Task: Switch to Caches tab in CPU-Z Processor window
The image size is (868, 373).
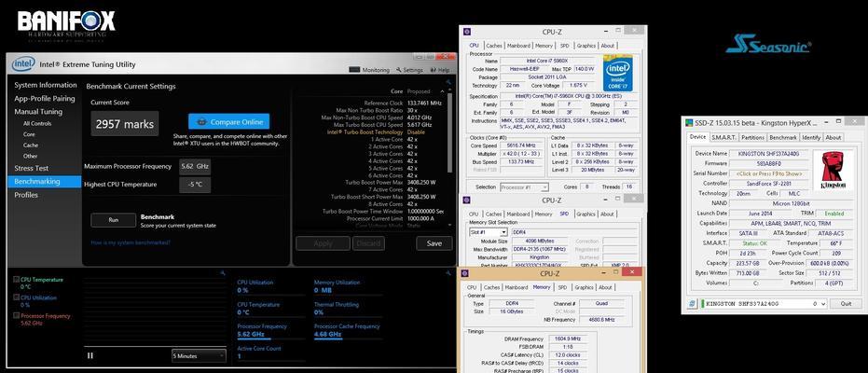Action: point(494,46)
